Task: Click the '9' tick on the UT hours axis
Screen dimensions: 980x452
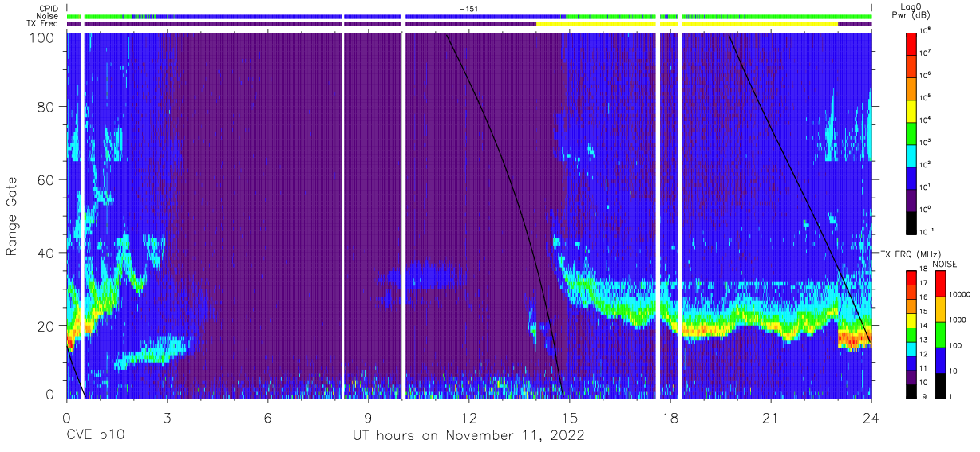Action: (x=368, y=417)
